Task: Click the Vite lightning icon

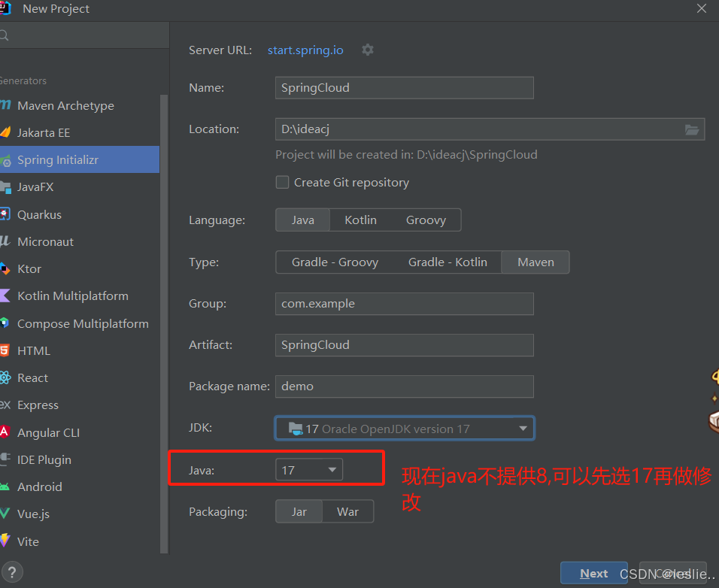Action: [5, 541]
